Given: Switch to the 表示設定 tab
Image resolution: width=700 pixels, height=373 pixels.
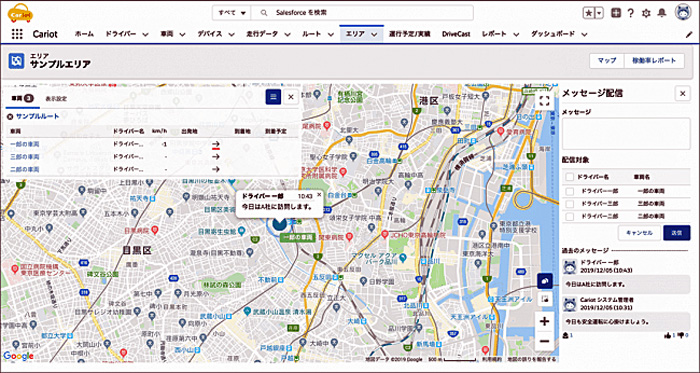Looking at the screenshot, I should [x=56, y=99].
